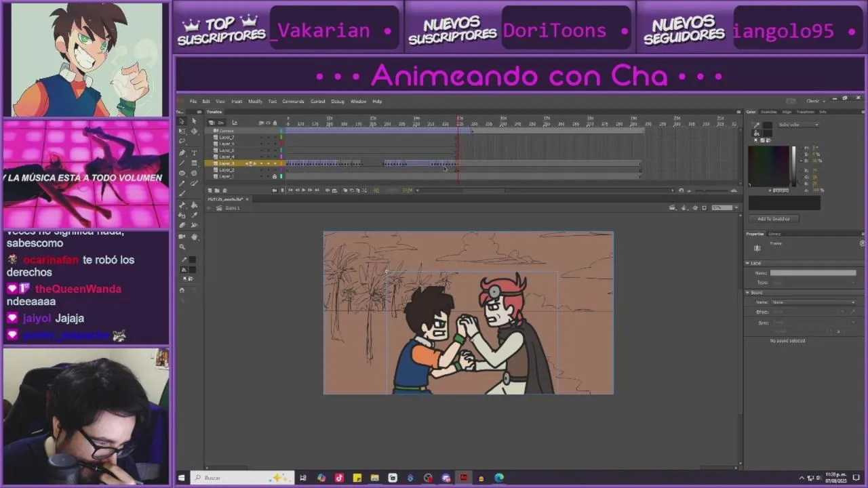Open the File menu

tap(193, 101)
